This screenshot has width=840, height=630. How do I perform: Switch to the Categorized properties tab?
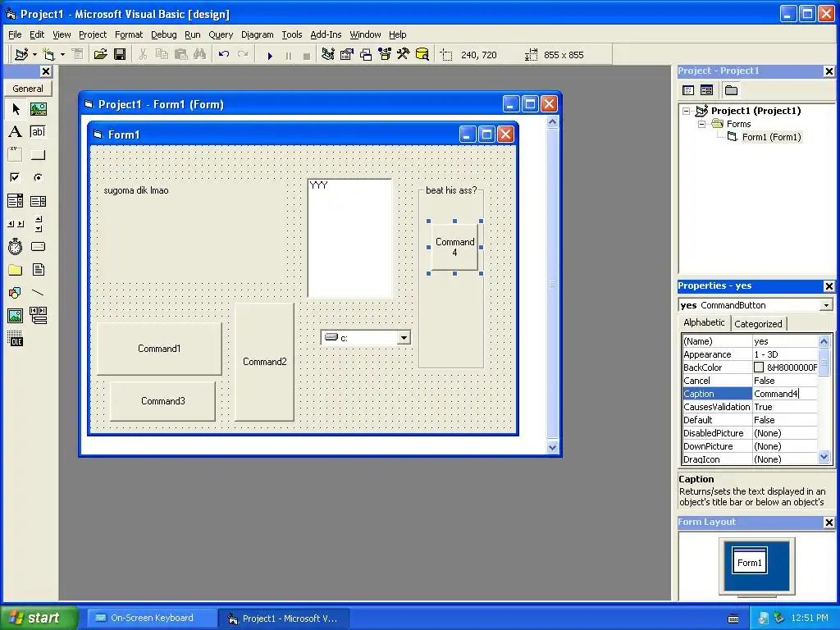[758, 323]
